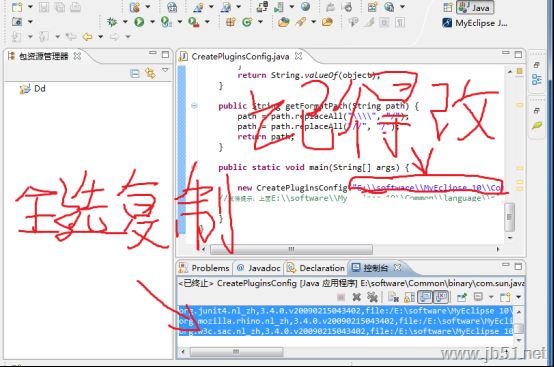The height and width of the screenshot is (367, 554).
Task: Toggle the Java perspective button
Action: [475, 7]
